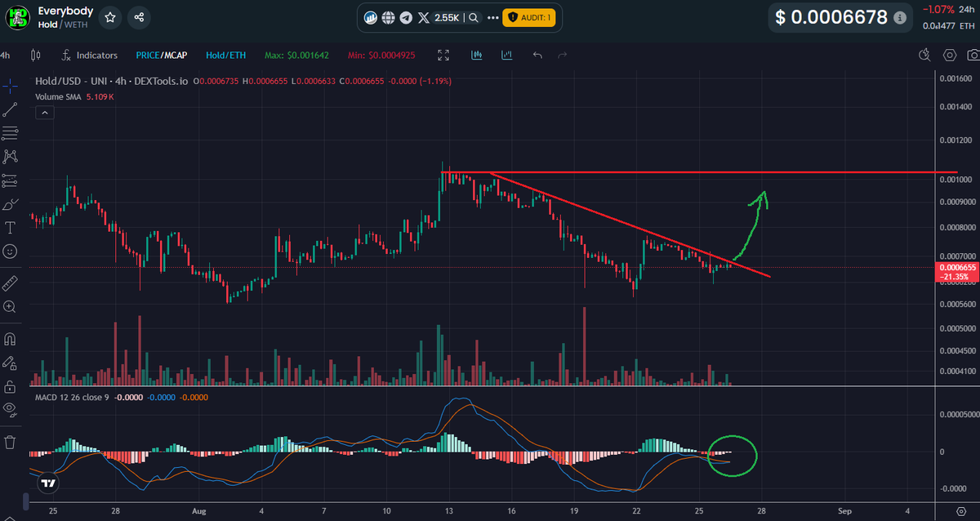
Task: Open the 4h timeframe selector
Action: coord(6,56)
